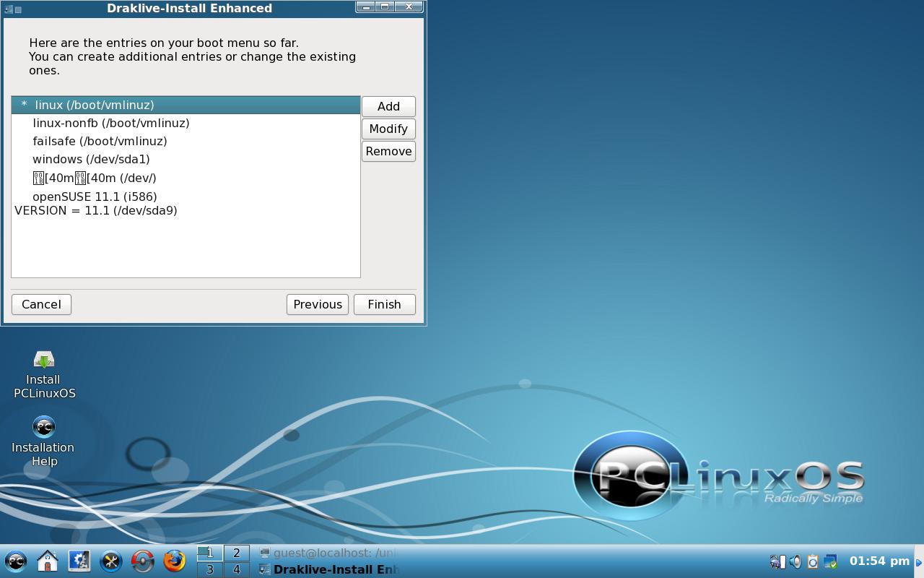
Task: Click Finish to complete boot menu setup
Action: (x=384, y=304)
